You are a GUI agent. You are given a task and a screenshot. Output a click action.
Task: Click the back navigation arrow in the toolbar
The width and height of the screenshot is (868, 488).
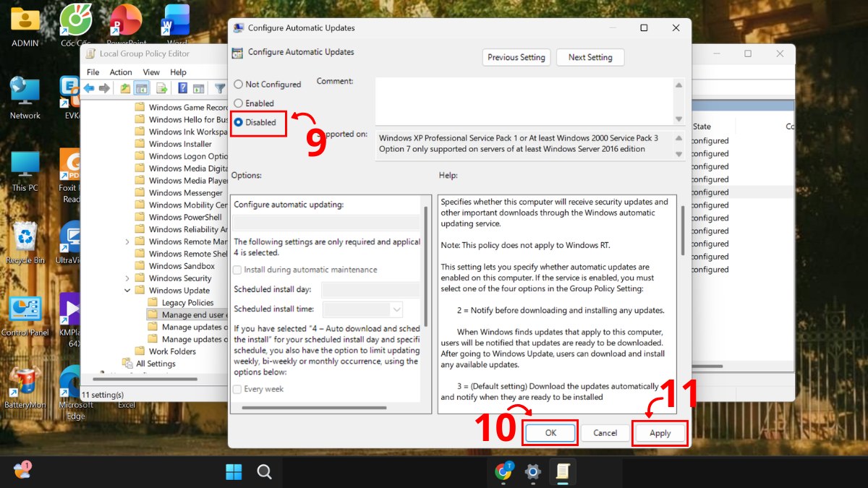click(88, 87)
